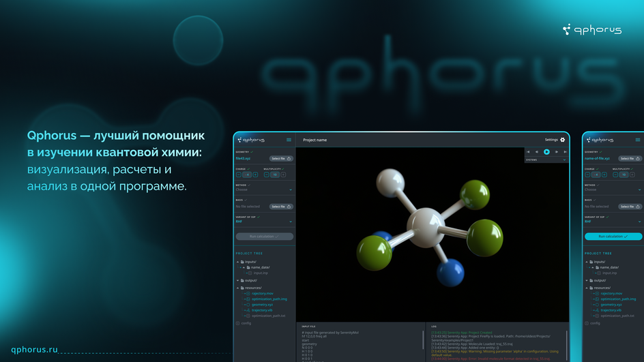The image size is (644, 362).
Task: Open rajectory.mov in main project tree
Action: tap(263, 293)
